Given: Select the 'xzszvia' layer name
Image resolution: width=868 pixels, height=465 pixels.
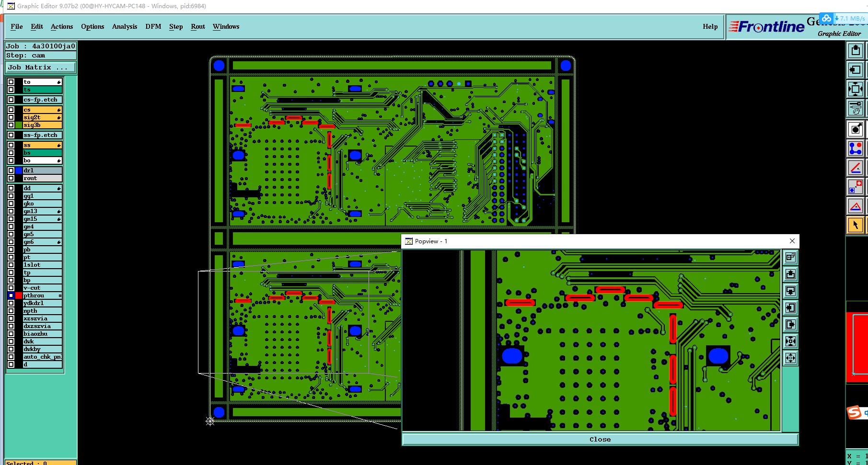Looking at the screenshot, I should point(43,318).
